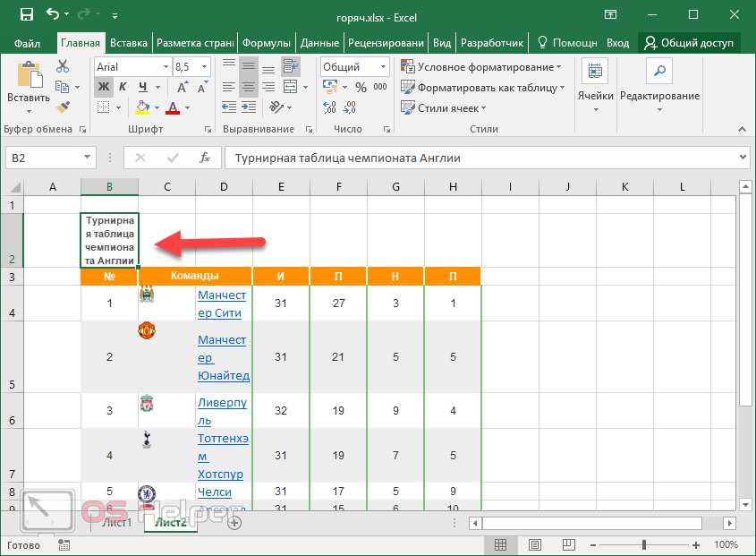Click the Copy icon

(64, 87)
